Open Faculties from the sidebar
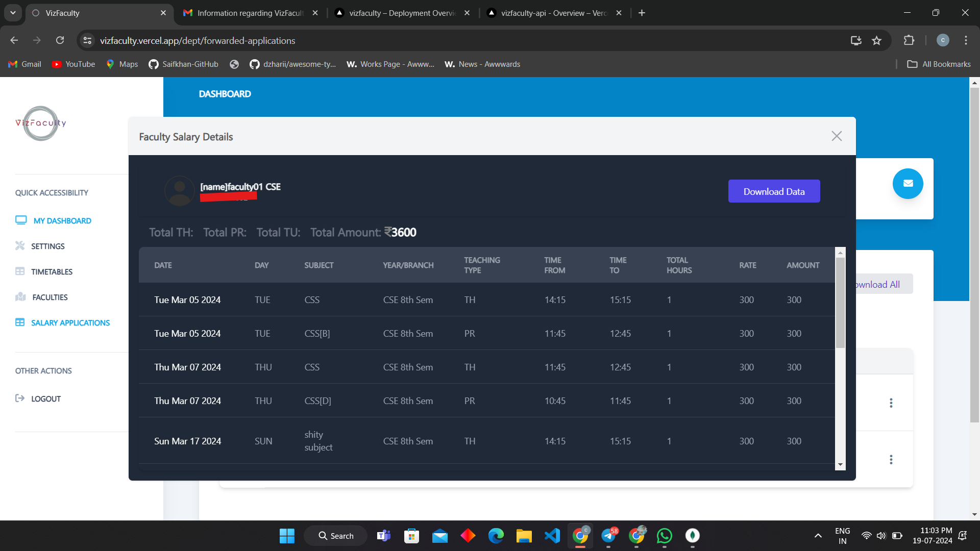 coord(50,297)
